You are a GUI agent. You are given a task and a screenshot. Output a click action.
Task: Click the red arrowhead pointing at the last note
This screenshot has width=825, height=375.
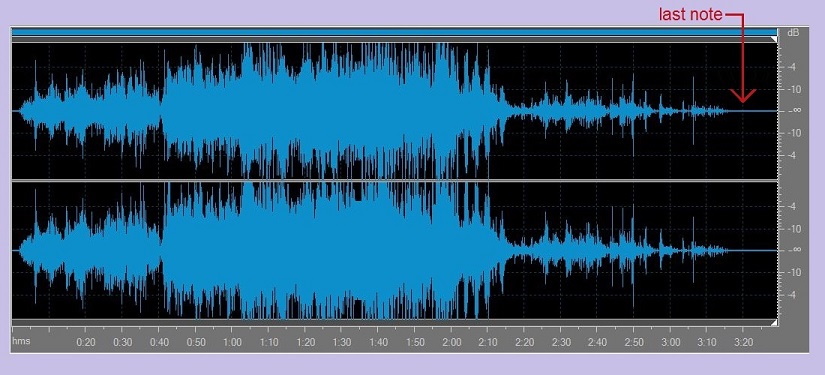[x=742, y=96]
